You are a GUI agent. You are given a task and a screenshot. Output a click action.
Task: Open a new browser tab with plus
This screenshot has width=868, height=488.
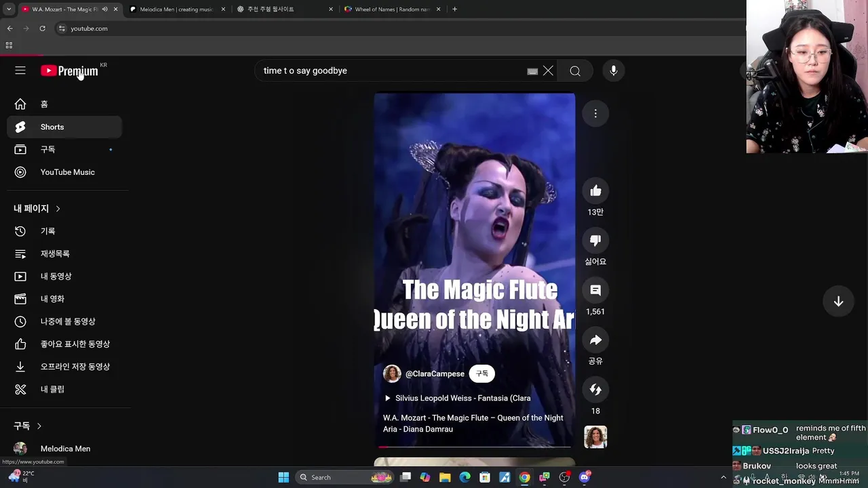454,9
